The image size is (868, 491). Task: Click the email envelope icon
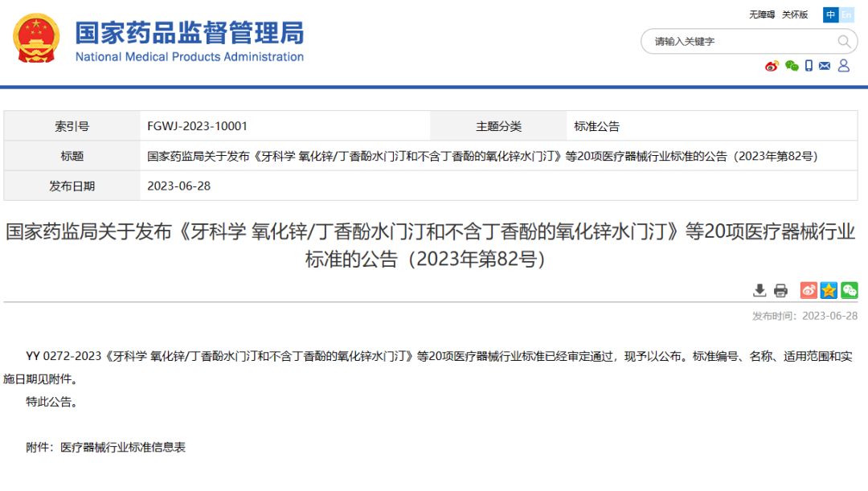click(x=825, y=66)
